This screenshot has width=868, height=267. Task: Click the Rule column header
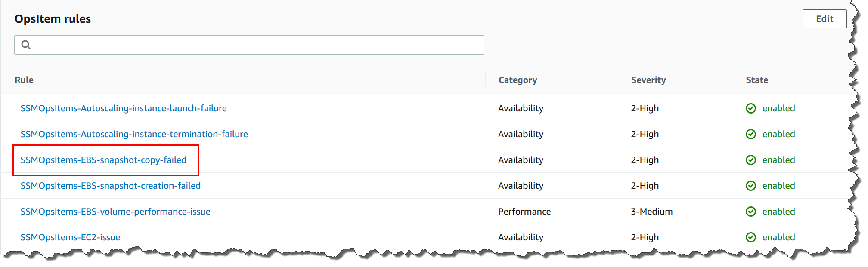pos(24,80)
